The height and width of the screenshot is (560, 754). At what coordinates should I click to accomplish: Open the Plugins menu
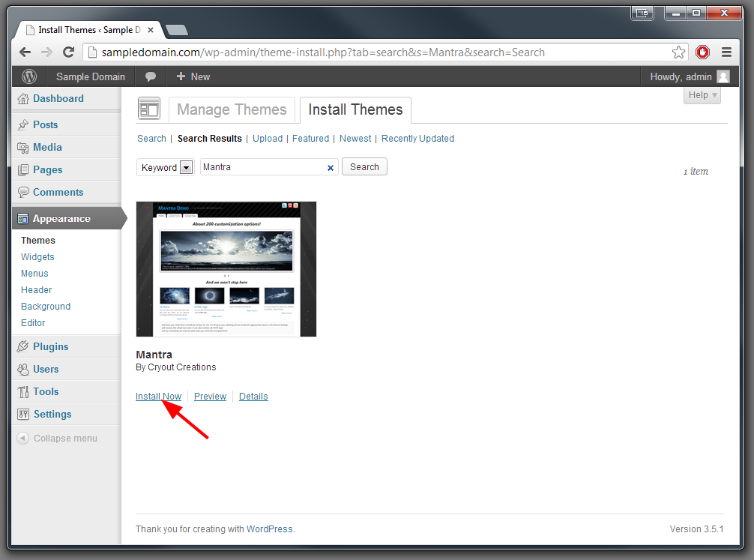click(67, 346)
